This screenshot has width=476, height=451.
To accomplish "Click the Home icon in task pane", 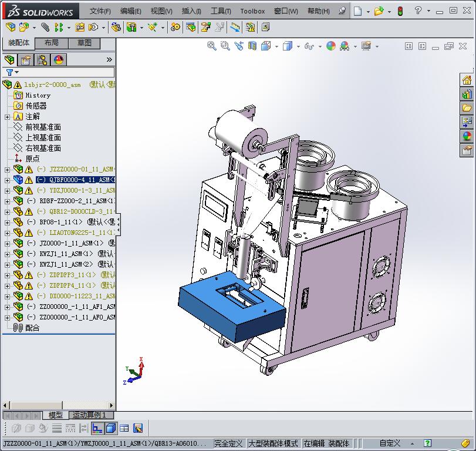I will [467, 80].
